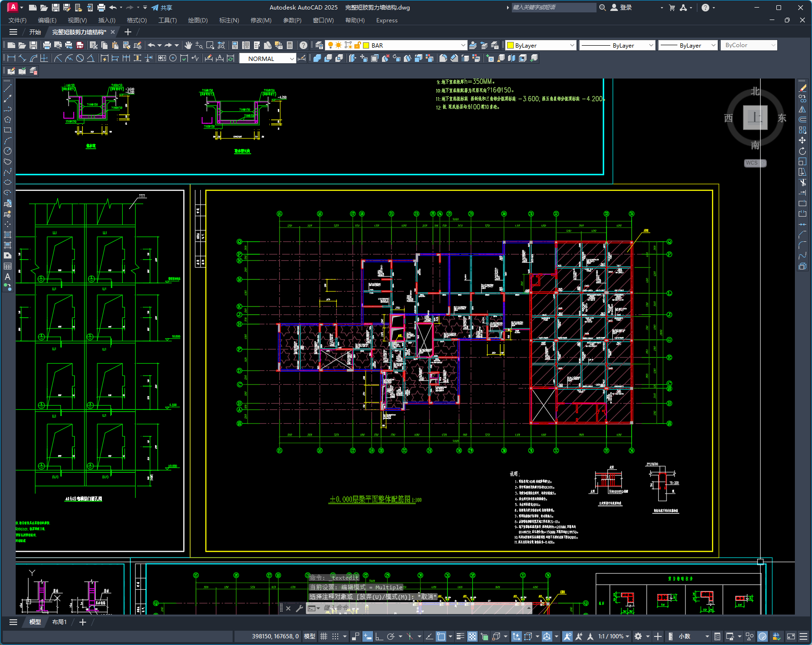Screen dimensions: 812x645
Task: Click the 上 face of the ViewCube
Action: click(755, 118)
